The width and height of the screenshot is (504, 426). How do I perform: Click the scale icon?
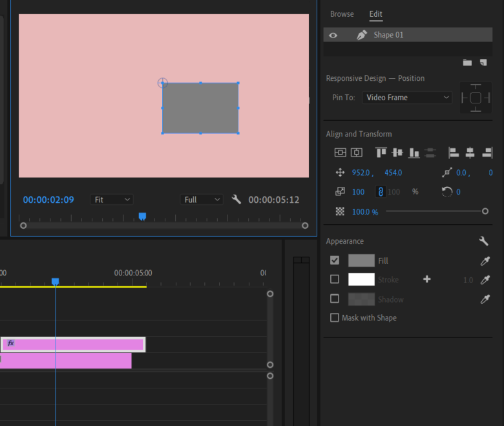[x=340, y=191]
